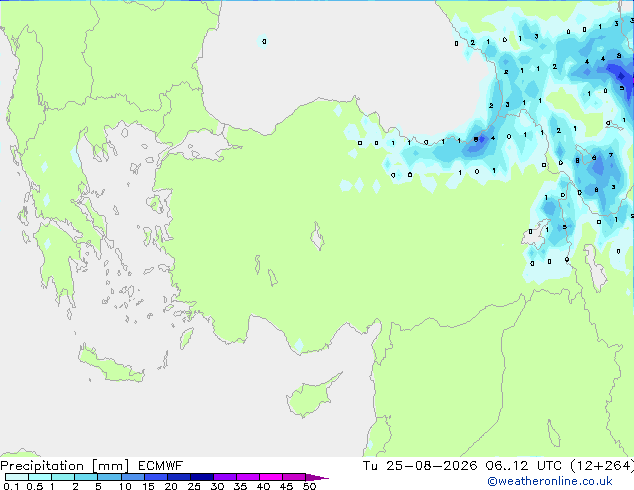
Task: Select the 0.5–1 mm legend color block
Action: click(40, 477)
